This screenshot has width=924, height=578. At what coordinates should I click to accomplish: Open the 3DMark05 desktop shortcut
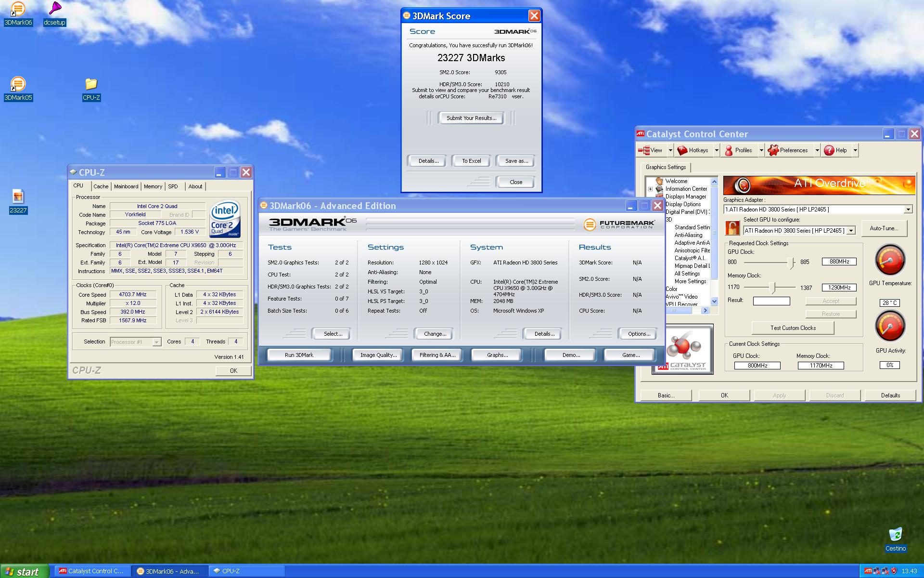coord(18,89)
